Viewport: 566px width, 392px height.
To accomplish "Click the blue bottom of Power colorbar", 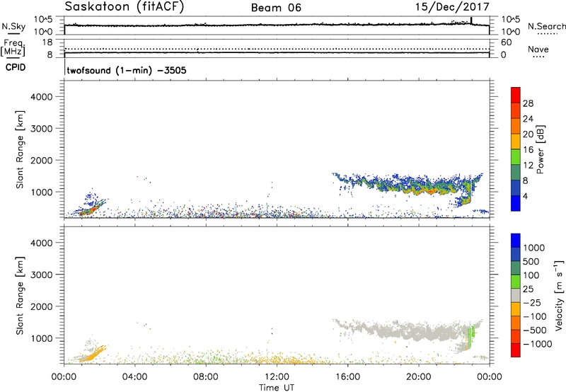I will 516,203.
